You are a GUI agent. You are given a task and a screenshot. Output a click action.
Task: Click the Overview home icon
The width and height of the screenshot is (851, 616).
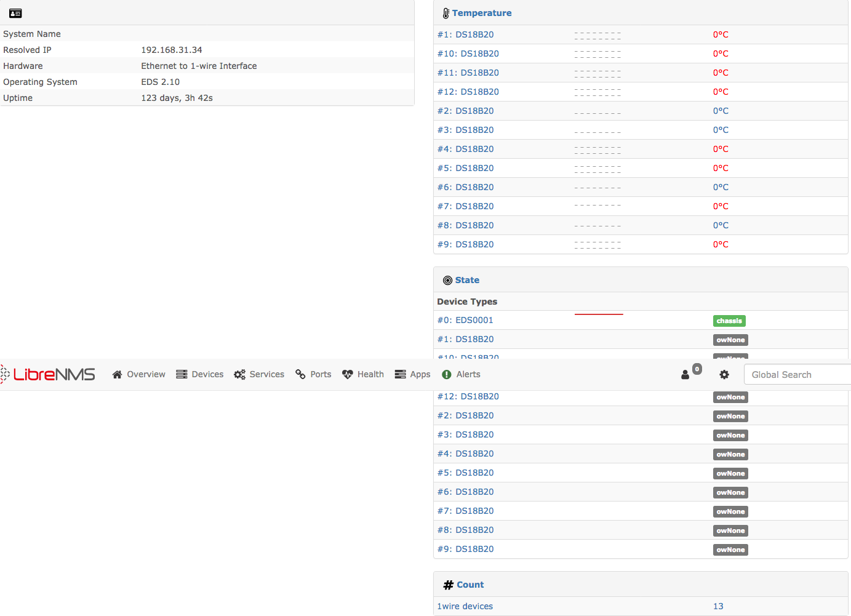[x=138, y=374]
